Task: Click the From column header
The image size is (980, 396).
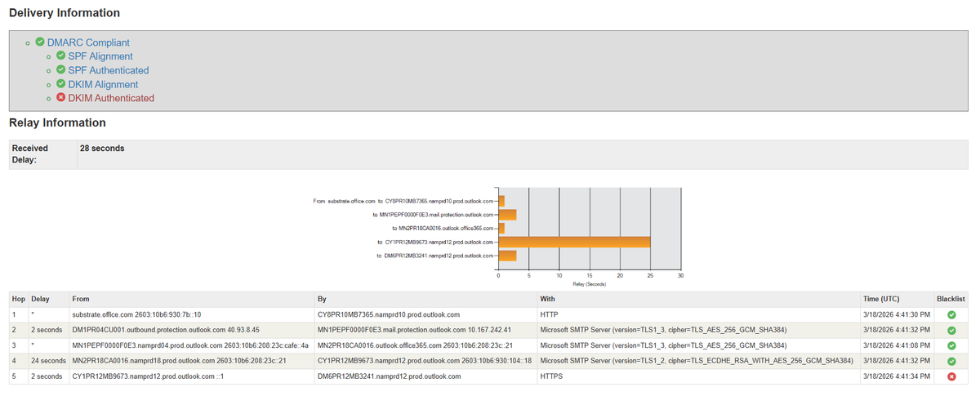Action: coord(191,299)
